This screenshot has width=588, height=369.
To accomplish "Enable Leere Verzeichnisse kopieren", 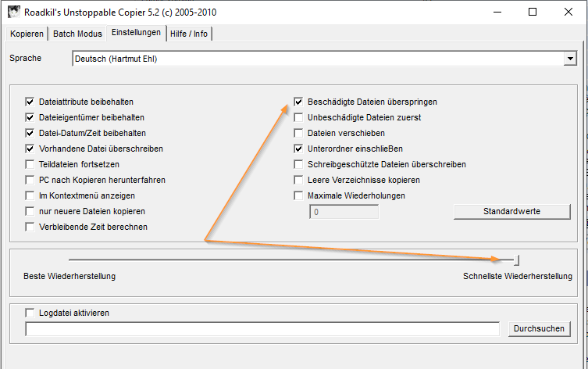I will 298,180.
